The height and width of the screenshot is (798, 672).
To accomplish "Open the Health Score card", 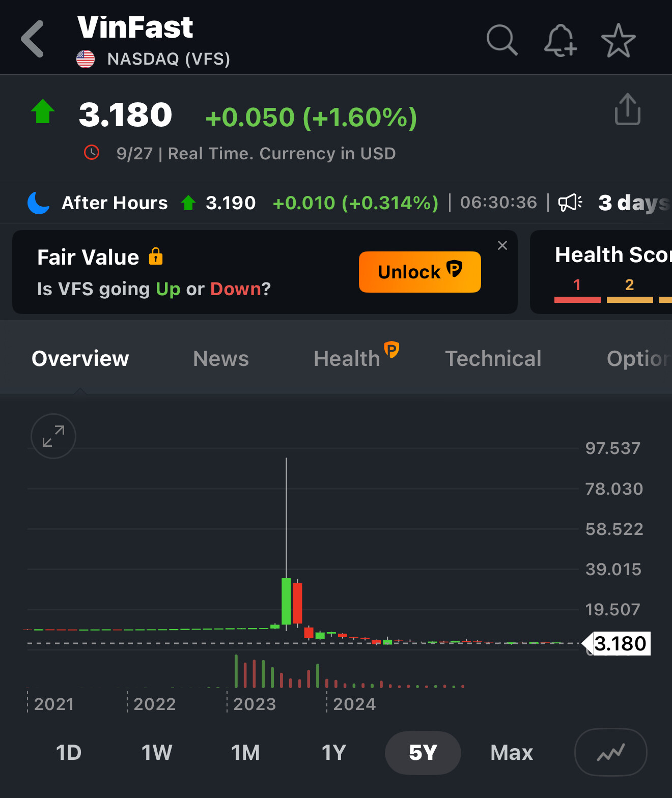I will [x=601, y=272].
